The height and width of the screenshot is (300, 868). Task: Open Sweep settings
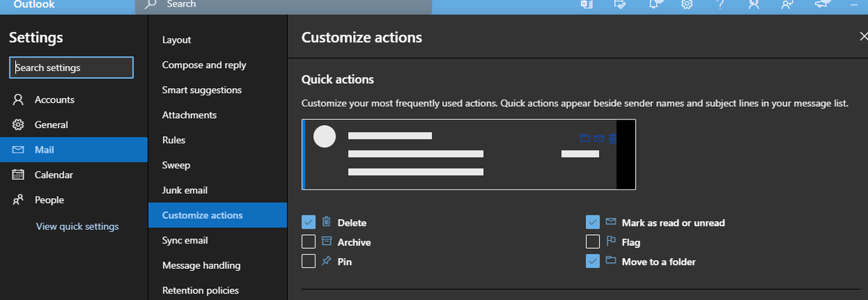tap(218, 166)
